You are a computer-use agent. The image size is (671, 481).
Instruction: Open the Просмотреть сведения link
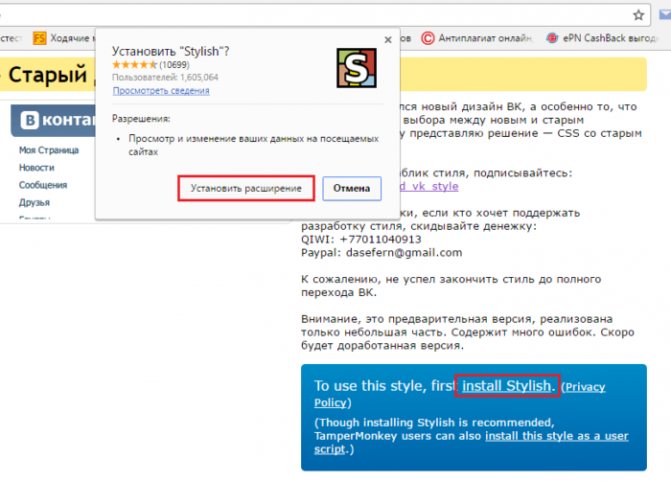coord(161,91)
